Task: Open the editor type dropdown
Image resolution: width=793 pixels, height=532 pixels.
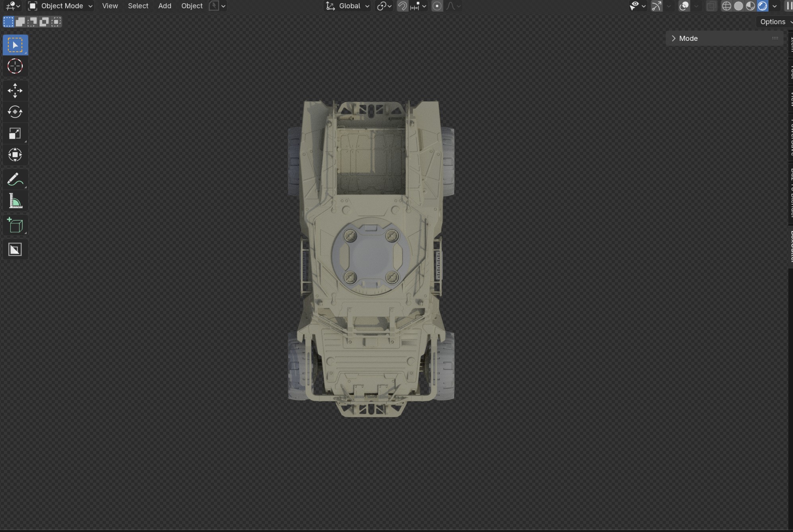Action: [x=13, y=6]
